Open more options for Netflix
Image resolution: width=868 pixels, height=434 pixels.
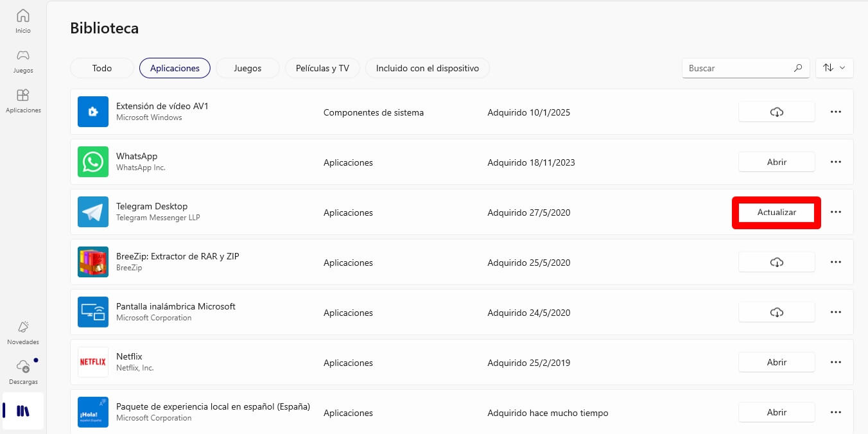[836, 362]
